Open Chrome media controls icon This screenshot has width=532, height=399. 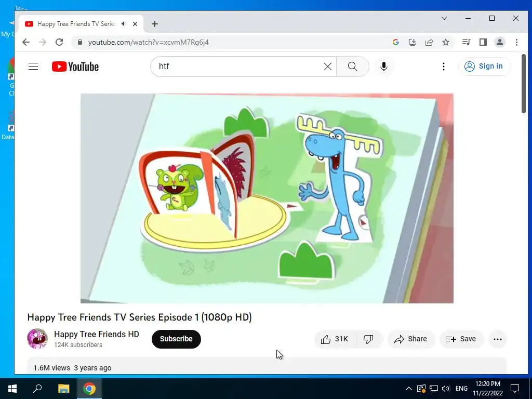point(466,42)
